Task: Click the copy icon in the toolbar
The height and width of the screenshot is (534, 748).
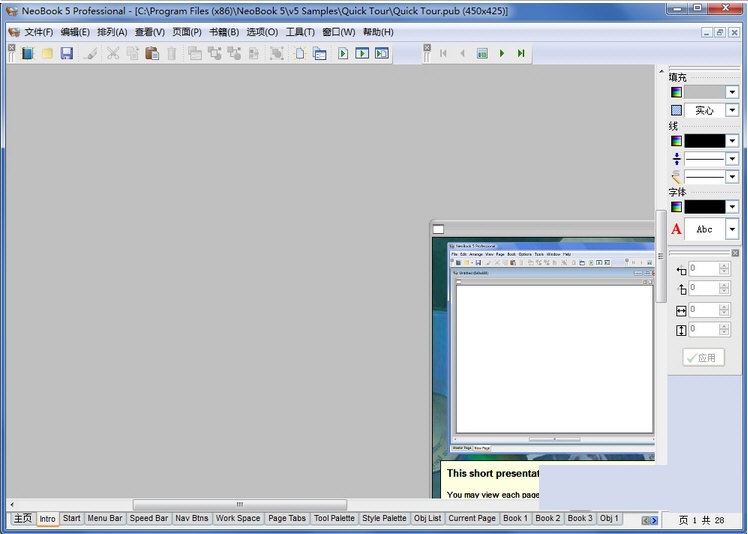Action: click(x=133, y=53)
